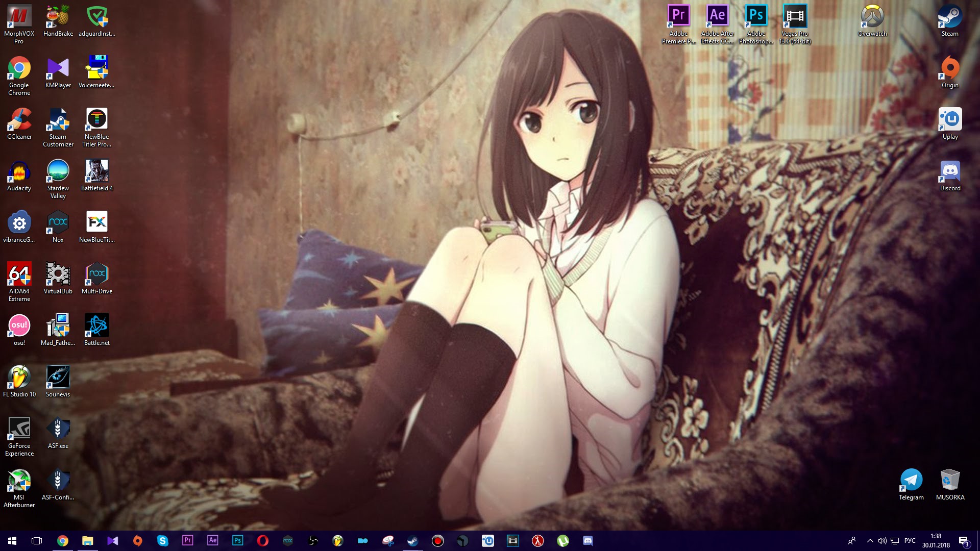980x551 pixels.
Task: Start Audacity audio editor
Action: tap(19, 171)
